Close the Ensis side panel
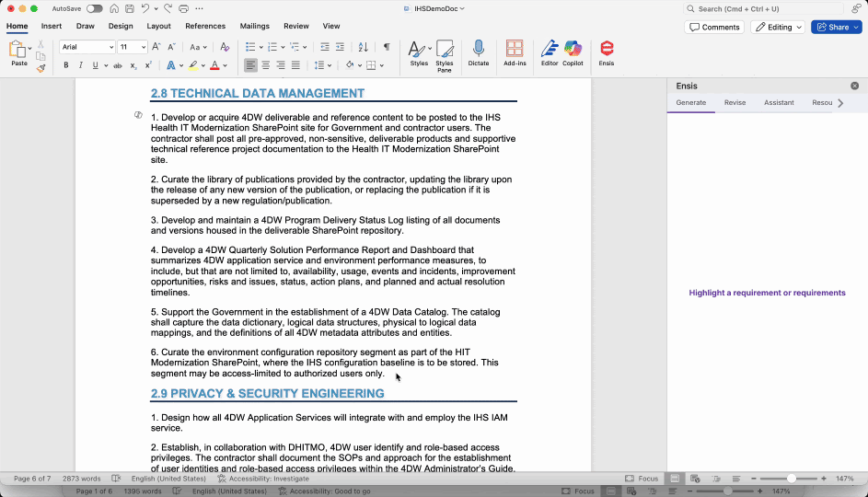 pos(855,86)
